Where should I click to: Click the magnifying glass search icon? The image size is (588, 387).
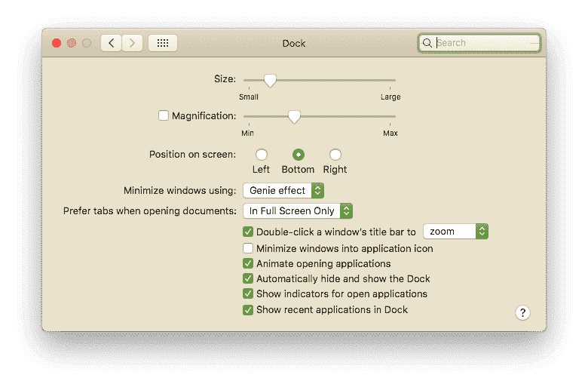[x=427, y=43]
